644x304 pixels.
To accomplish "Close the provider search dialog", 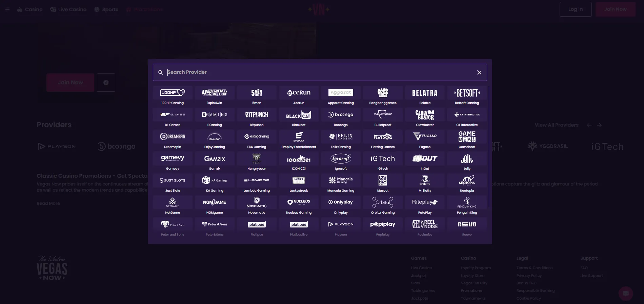I will coord(479,72).
